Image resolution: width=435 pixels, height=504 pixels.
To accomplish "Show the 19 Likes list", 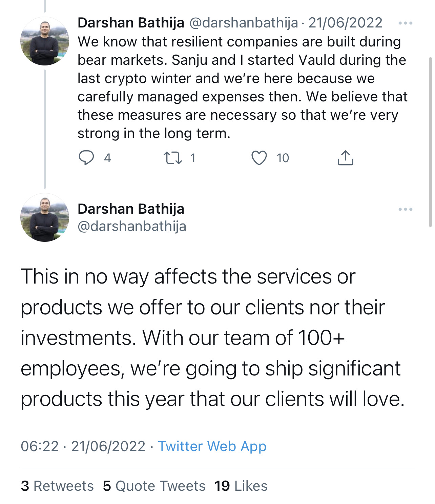I will pyautogui.click(x=241, y=486).
